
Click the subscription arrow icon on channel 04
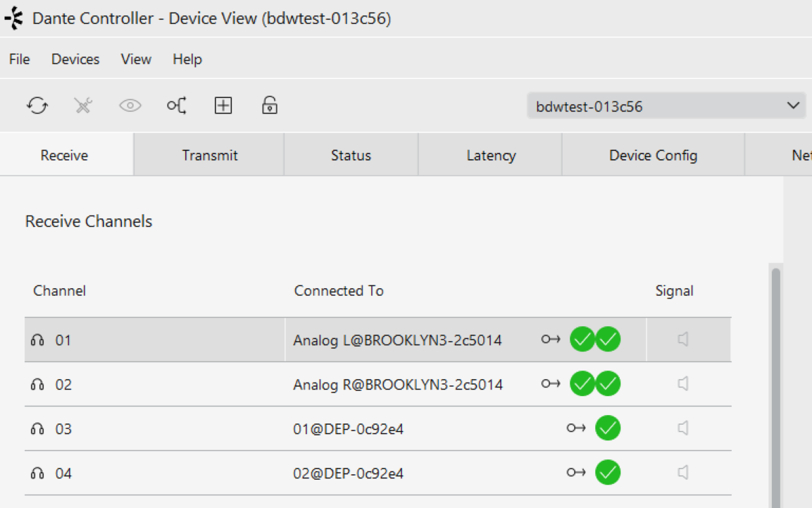(576, 472)
